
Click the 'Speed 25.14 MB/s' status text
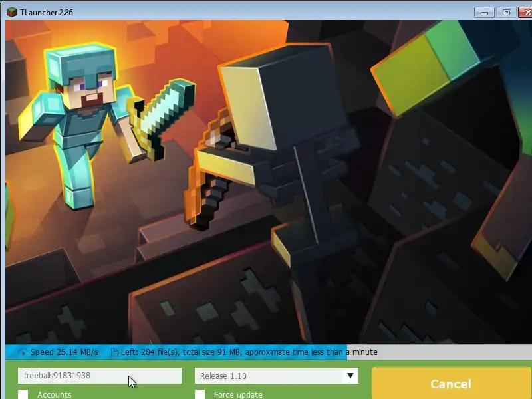[x=64, y=352]
